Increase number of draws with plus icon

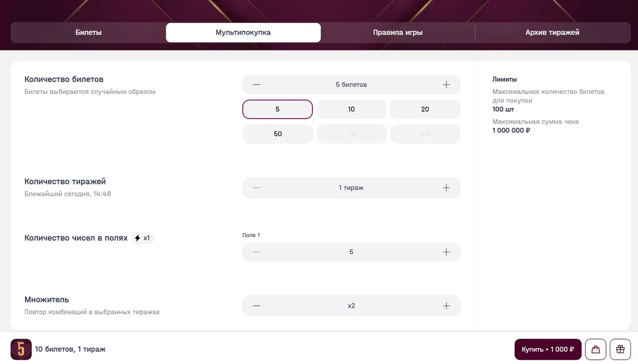pyautogui.click(x=446, y=188)
